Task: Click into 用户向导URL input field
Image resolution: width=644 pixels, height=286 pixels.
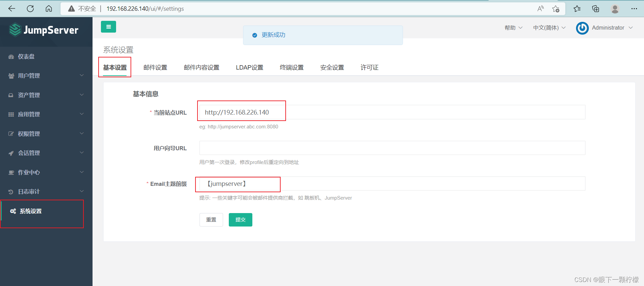Action: [392, 148]
